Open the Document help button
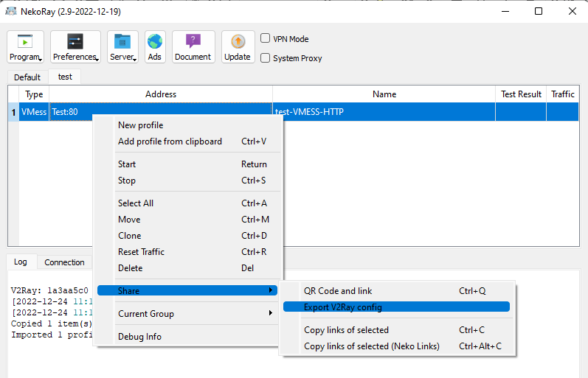588x378 pixels. point(193,47)
